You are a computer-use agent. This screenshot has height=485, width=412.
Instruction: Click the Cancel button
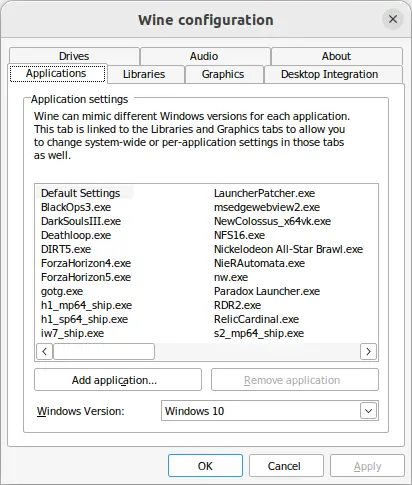[x=284, y=466]
